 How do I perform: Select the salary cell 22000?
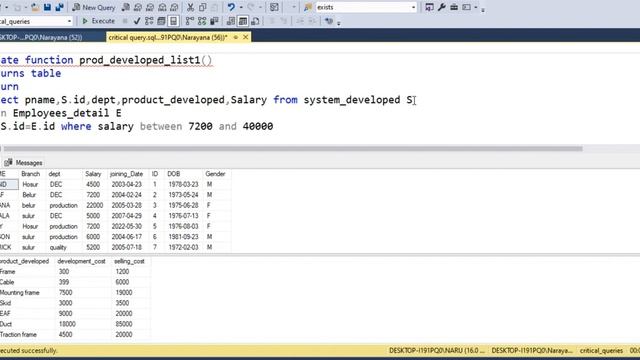pyautogui.click(x=95, y=205)
